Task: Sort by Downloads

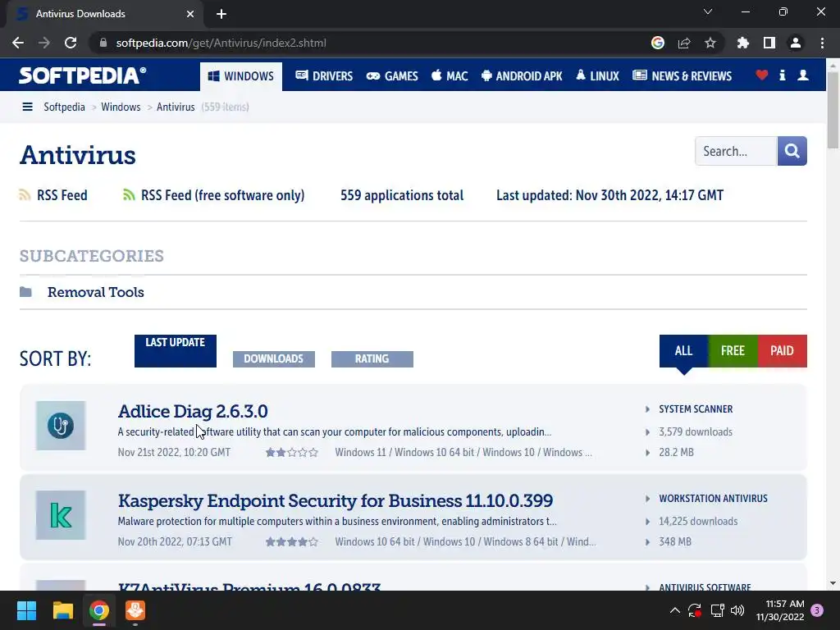Action: point(274,359)
